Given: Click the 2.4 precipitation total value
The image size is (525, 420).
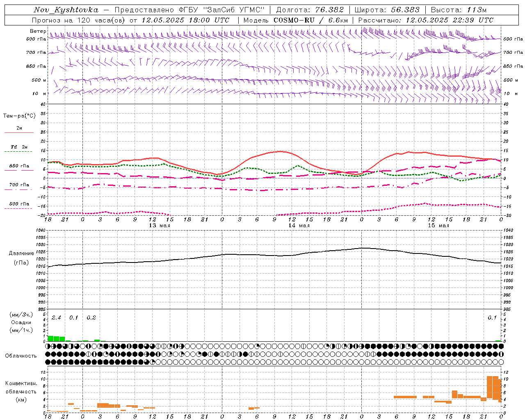Looking at the screenshot, I should pos(56,318).
